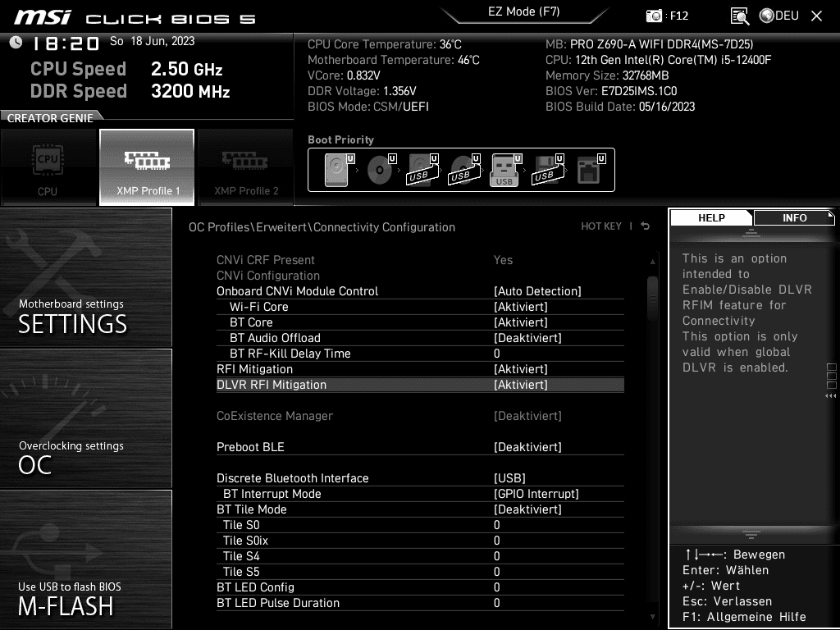This screenshot has height=630, width=840.
Task: Select the optical disc boot device icon
Action: (x=381, y=170)
